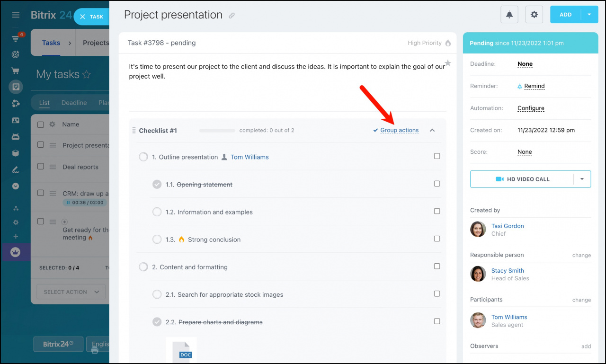Screen dimensions: 606x364
Task: Set deadline by clicking None
Action: coord(525,64)
